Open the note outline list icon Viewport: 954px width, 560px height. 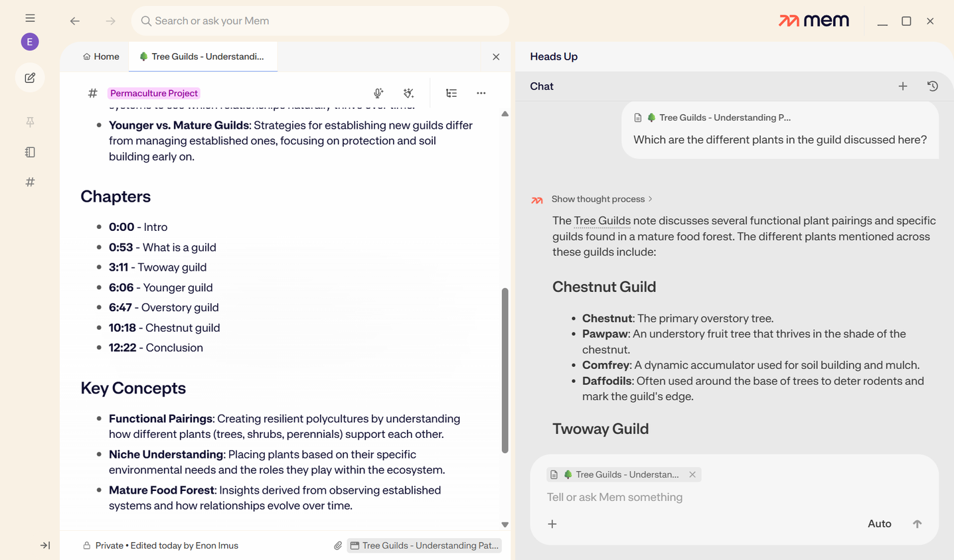(451, 94)
